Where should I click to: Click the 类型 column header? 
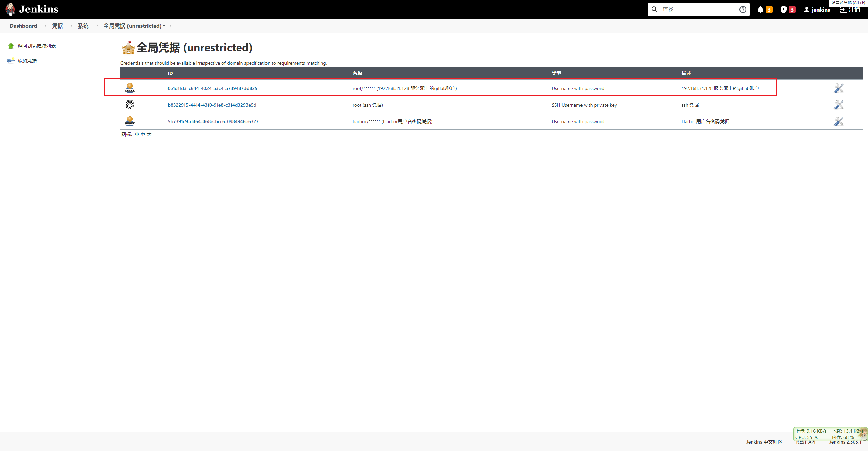[556, 73]
